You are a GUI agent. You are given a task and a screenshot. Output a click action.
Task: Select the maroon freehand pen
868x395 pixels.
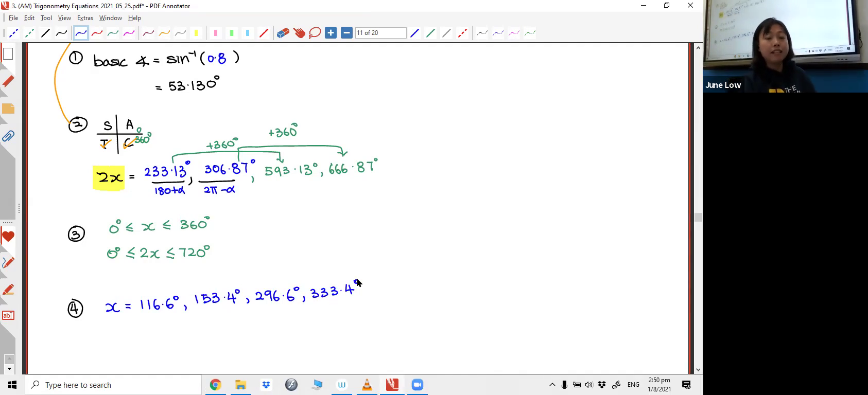pyautogui.click(x=148, y=33)
